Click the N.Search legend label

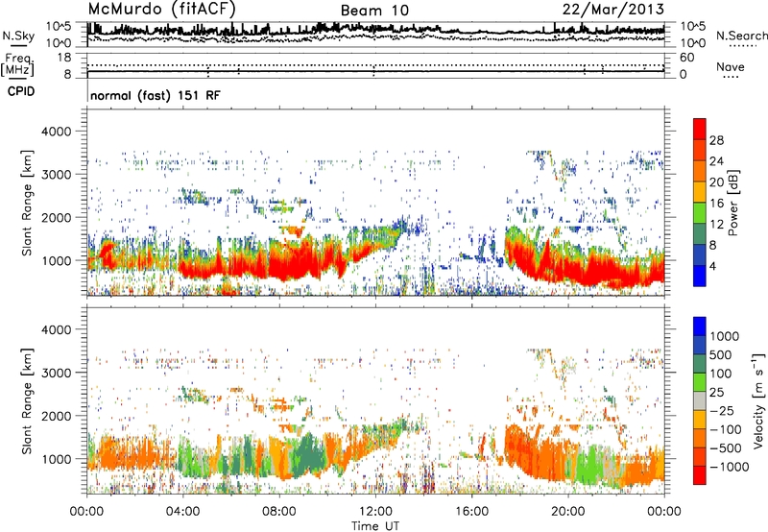click(741, 36)
